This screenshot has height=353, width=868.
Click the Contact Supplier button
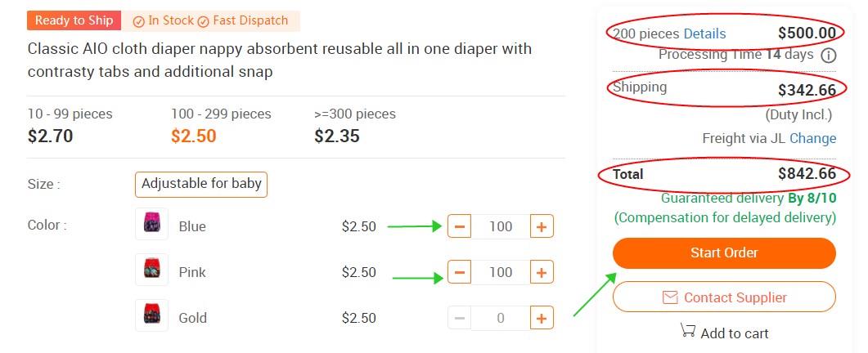tap(724, 297)
